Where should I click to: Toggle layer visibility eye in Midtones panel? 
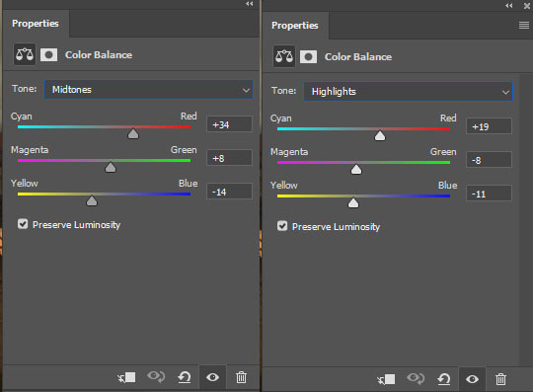(212, 377)
